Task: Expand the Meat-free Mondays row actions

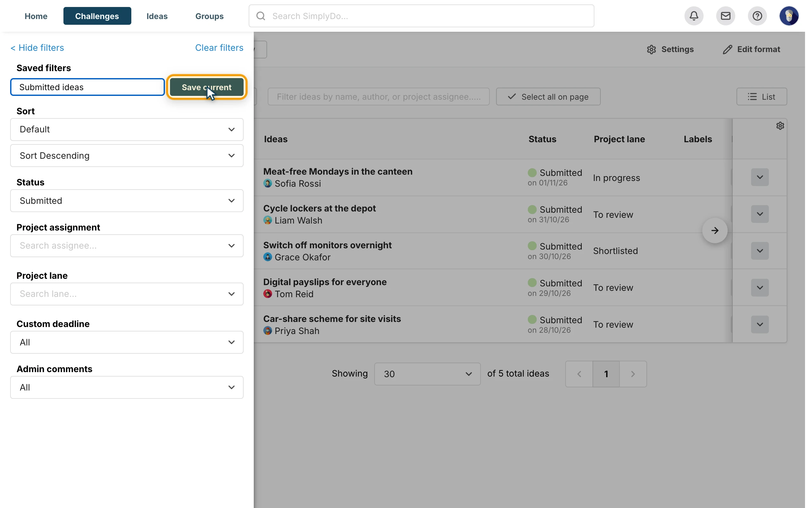Action: point(760,177)
